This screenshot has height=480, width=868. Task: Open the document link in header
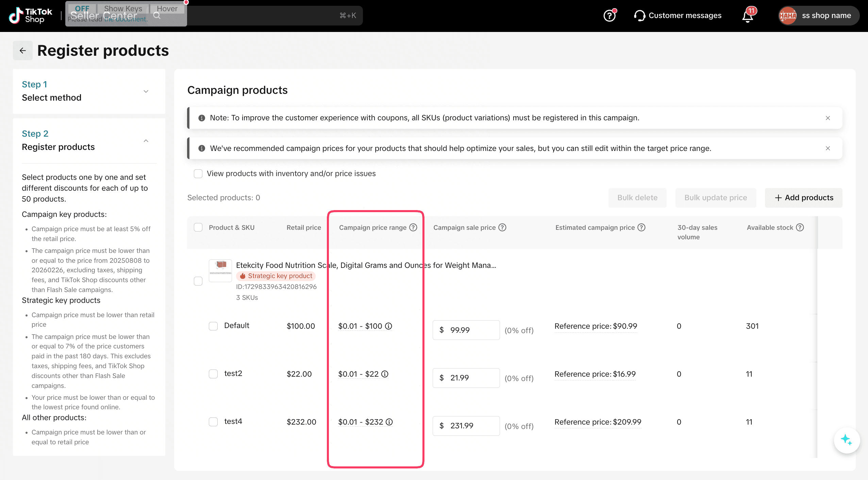(126, 19)
